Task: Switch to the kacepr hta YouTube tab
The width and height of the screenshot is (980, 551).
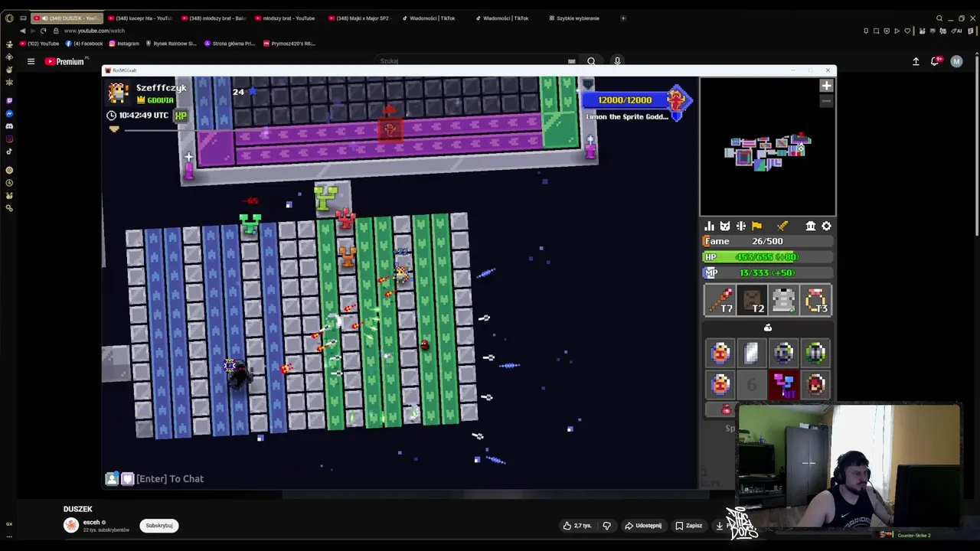Action: [x=140, y=18]
